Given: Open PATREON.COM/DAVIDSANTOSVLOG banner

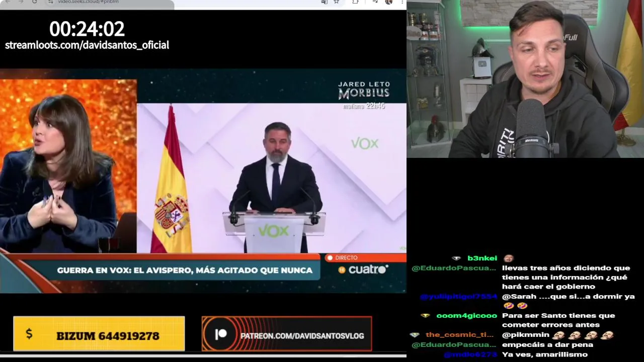Looking at the screenshot, I should pyautogui.click(x=287, y=334).
